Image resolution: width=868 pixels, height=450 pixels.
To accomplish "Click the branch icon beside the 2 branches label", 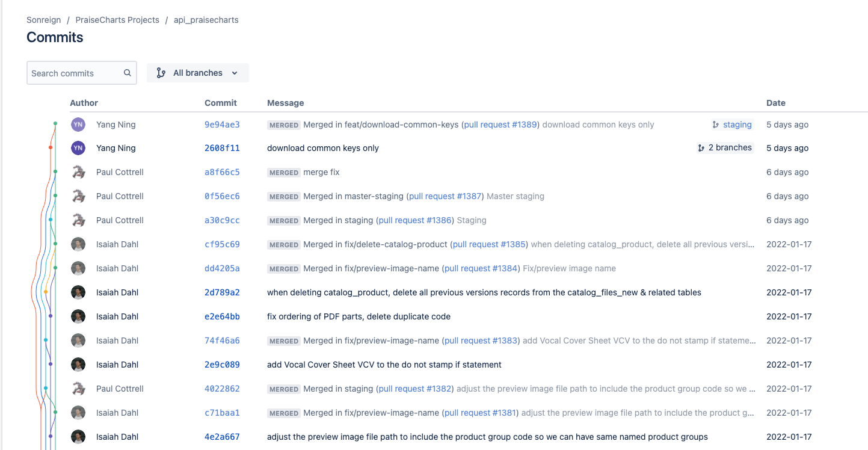I will click(x=700, y=147).
